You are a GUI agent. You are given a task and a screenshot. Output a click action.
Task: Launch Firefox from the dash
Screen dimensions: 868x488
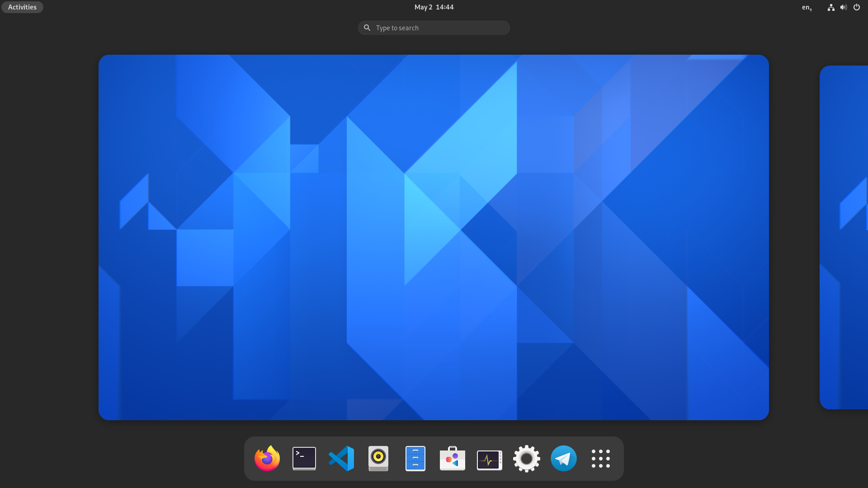(267, 459)
